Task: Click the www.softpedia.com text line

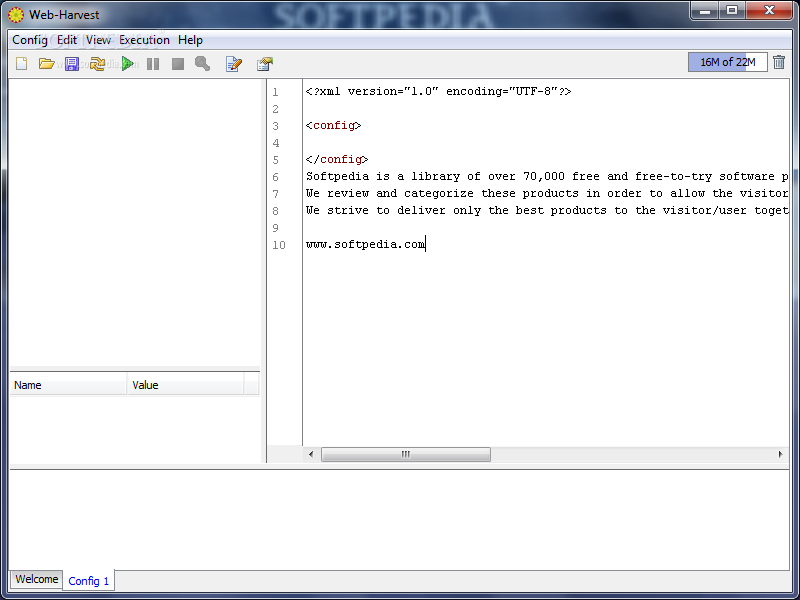Action: click(365, 244)
